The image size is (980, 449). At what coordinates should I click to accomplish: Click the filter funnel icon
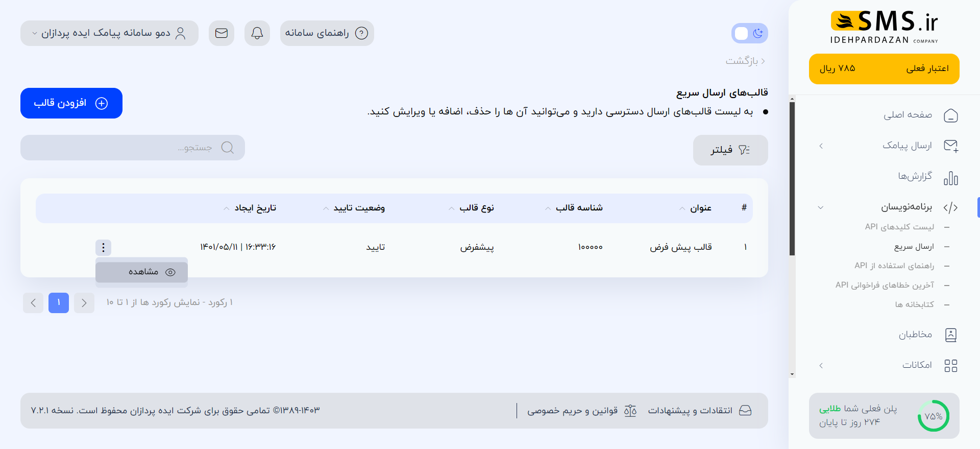[x=744, y=150]
